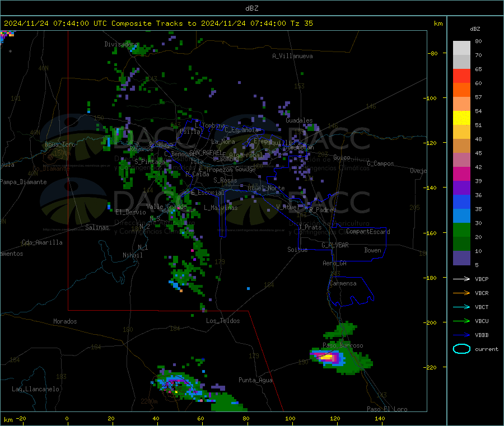Pick the purple 36-39 dBZ swatch
The image size is (504, 426).
[x=461, y=188]
